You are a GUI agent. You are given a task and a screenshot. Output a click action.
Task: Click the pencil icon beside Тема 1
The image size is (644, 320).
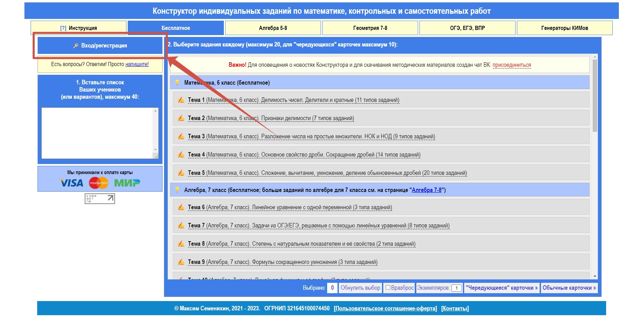181,100
